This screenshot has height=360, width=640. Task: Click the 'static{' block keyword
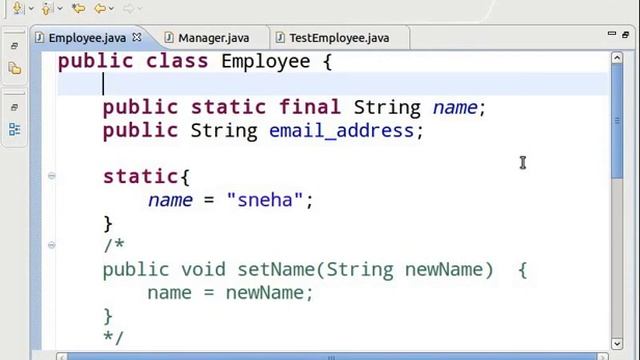point(147,177)
